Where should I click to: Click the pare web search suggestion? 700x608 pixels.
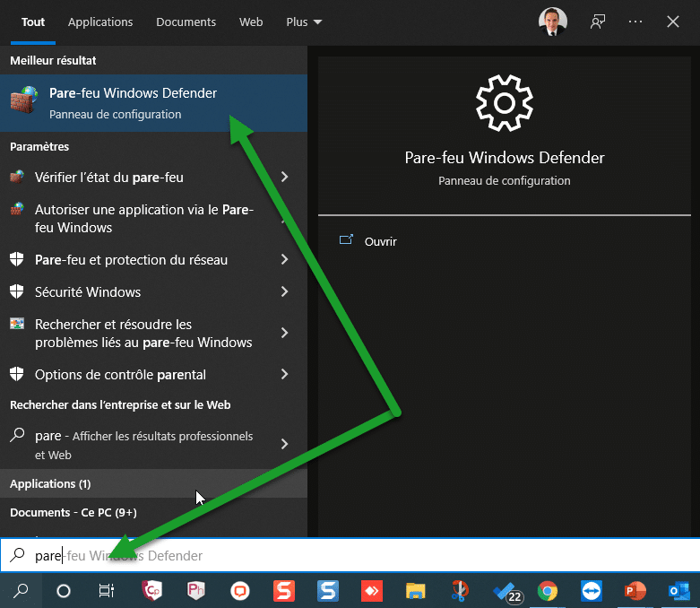pos(143,445)
